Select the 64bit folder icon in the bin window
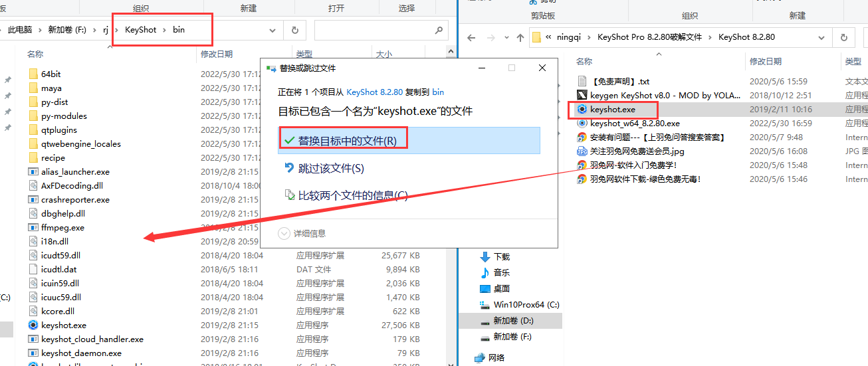 (x=33, y=74)
